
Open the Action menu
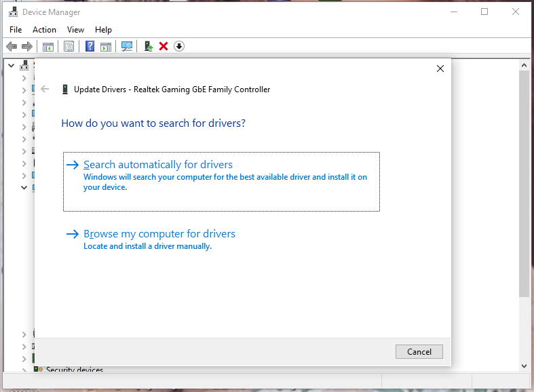44,30
